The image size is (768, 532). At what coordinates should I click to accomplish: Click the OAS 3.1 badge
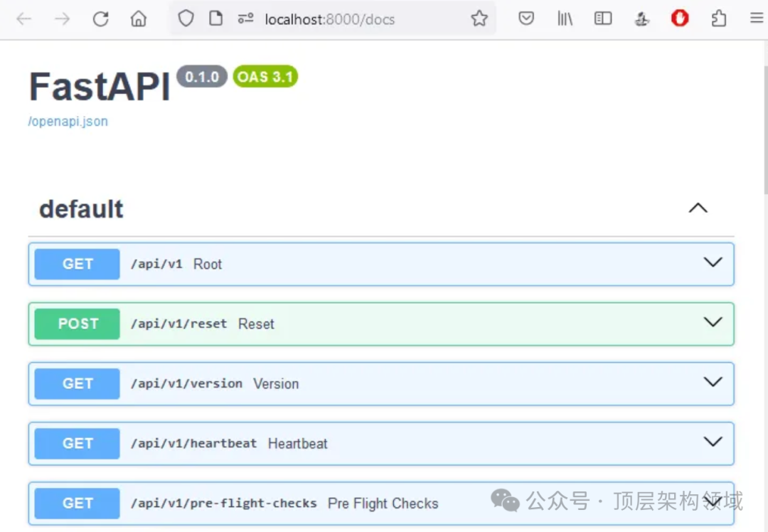coord(265,76)
